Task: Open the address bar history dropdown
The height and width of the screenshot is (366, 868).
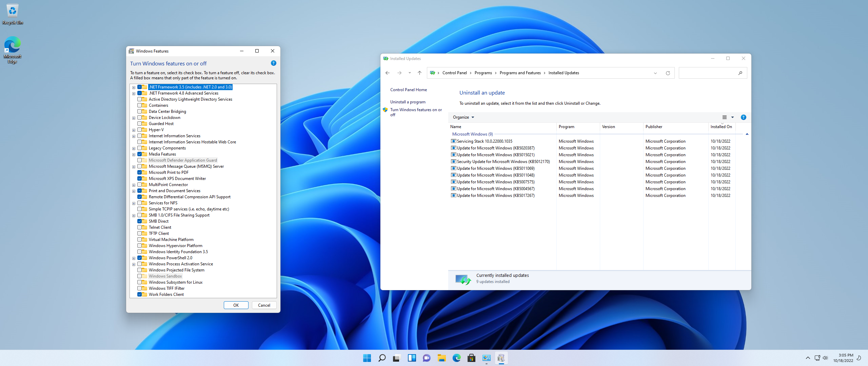Action: coord(655,73)
